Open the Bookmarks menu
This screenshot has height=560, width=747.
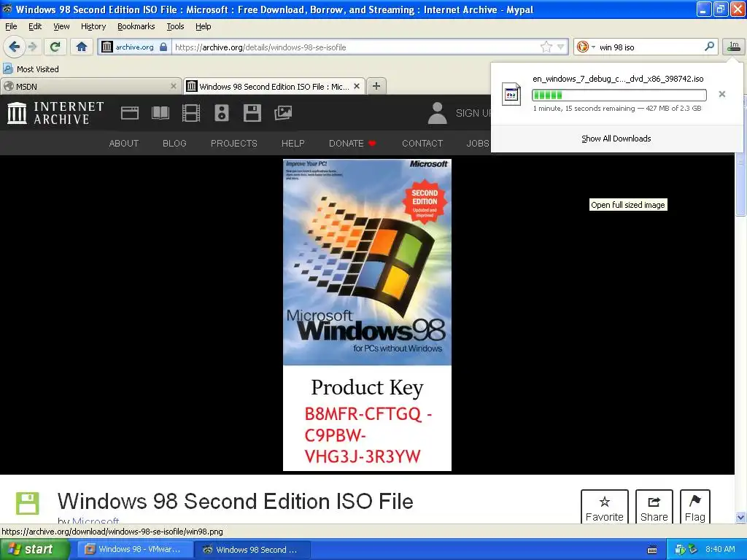coord(136,26)
